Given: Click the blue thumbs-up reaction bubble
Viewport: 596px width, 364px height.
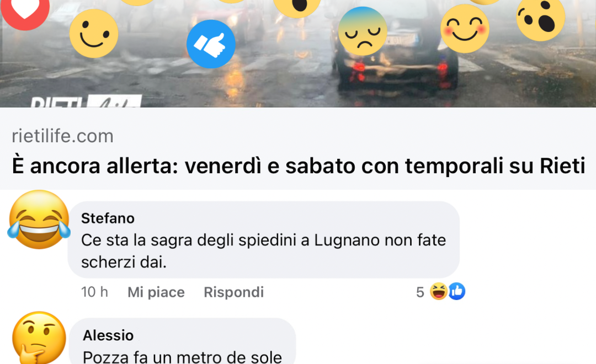Looking at the screenshot, I should (x=211, y=44).
